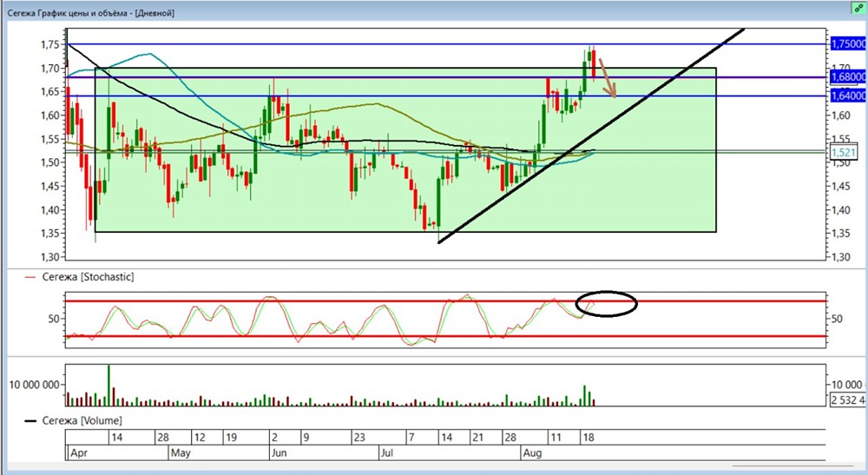Select the 1,75000 price level label
The image size is (868, 475).
click(x=847, y=43)
